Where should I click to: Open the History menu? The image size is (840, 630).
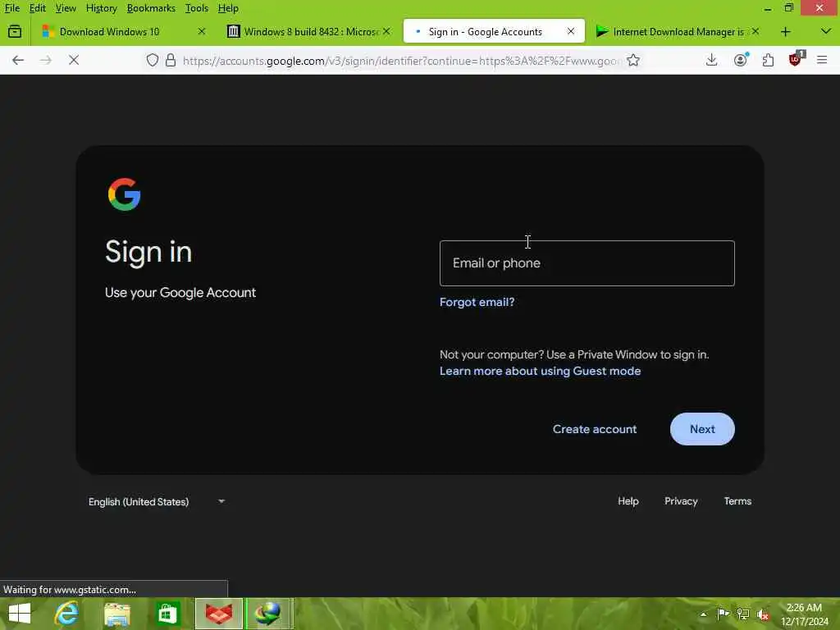(101, 8)
